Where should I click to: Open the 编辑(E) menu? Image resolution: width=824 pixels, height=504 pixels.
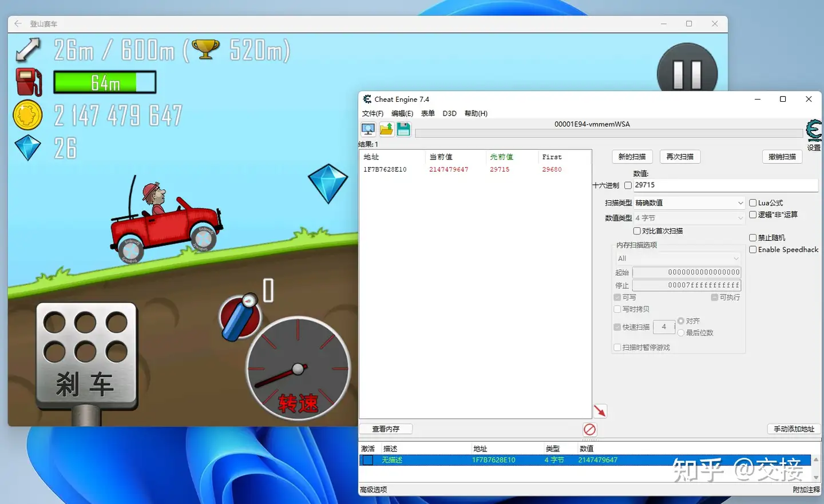click(x=402, y=113)
